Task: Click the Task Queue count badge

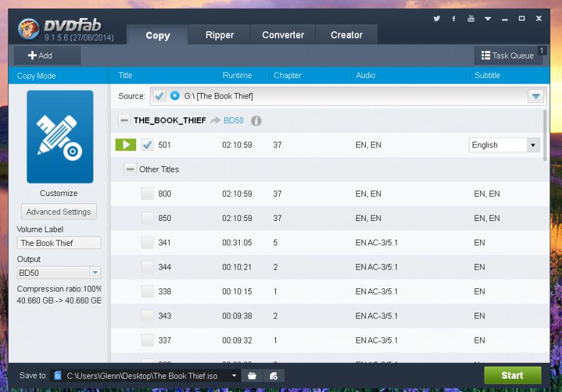Action: pyautogui.click(x=542, y=51)
